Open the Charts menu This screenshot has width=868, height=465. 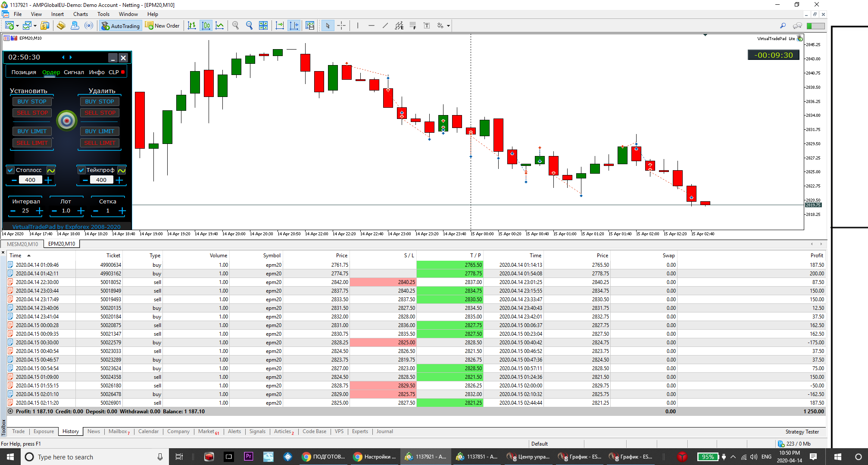81,14
